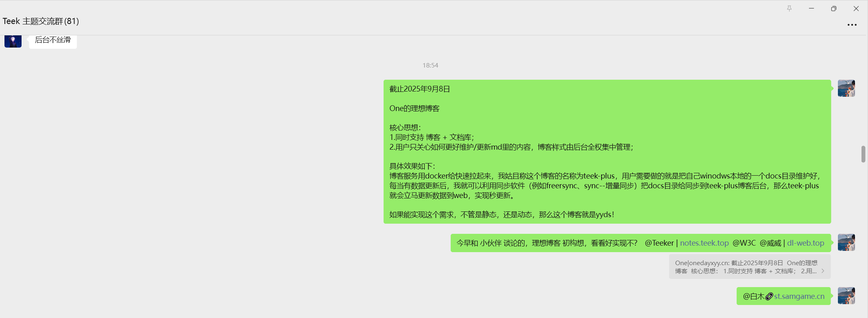Click avatar beside the @白木 message

846,296
